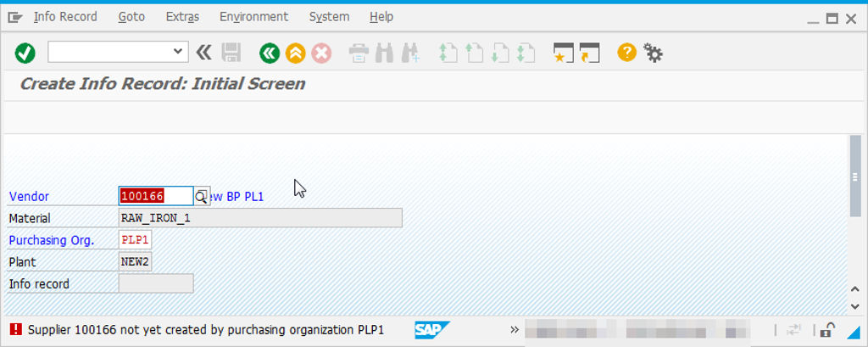The width and height of the screenshot is (868, 347).
Task: Click the Purchasing Org. label
Action: (x=52, y=241)
